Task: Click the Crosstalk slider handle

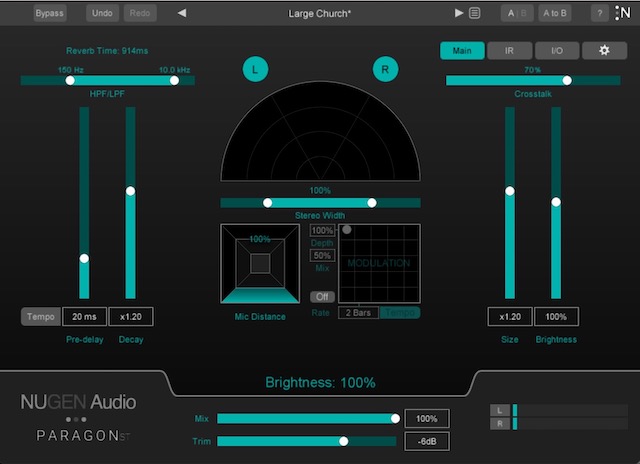Action: coord(567,80)
